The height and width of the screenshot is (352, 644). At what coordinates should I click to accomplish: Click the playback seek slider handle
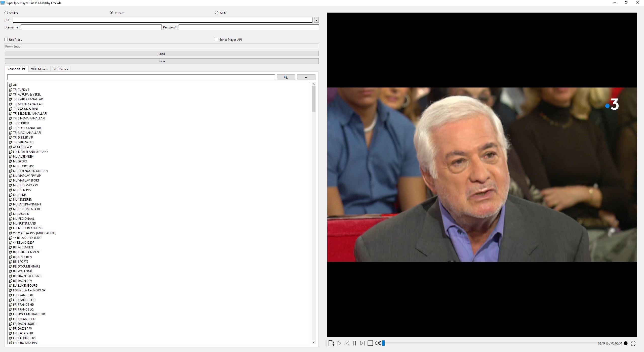pos(383,343)
